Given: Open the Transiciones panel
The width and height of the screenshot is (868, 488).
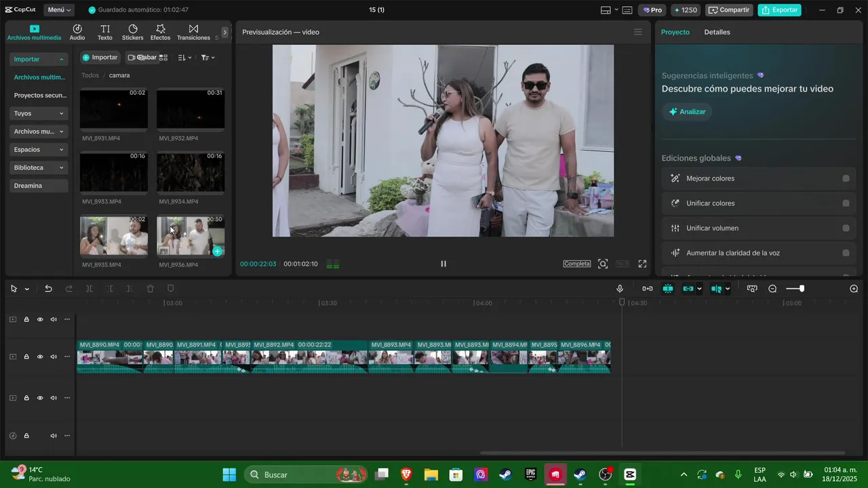Looking at the screenshot, I should (x=193, y=32).
